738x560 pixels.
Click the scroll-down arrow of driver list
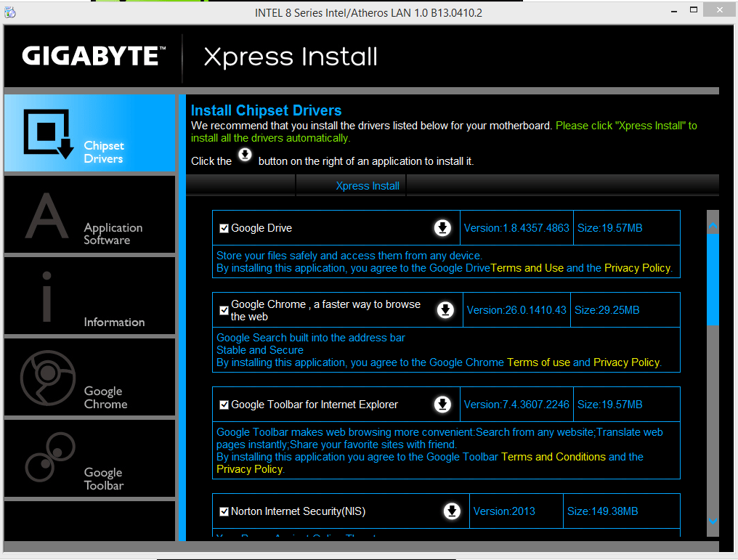click(713, 521)
